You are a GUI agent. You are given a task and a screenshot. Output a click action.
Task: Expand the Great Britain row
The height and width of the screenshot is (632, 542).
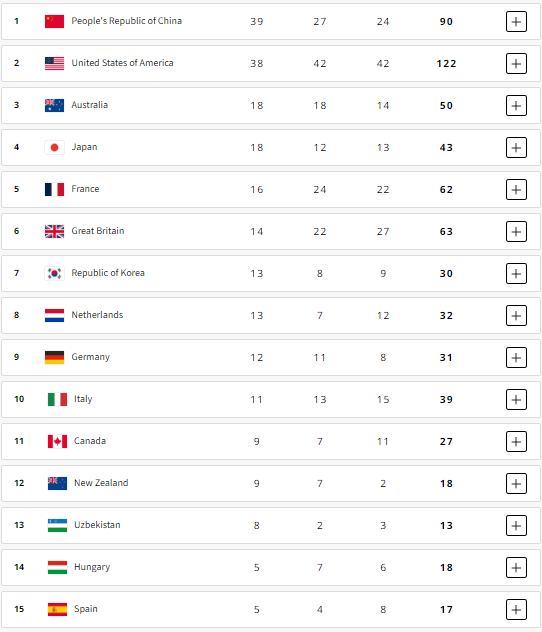[516, 231]
